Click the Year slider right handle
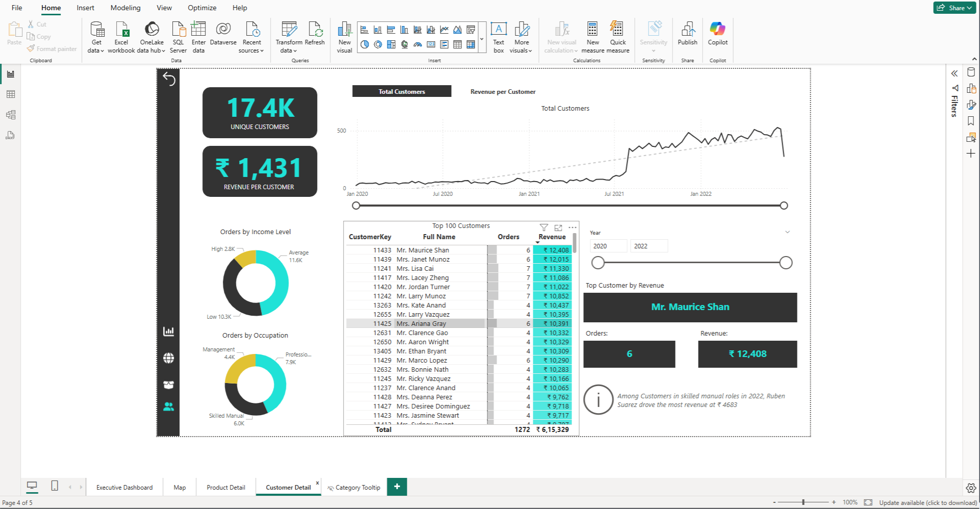980x509 pixels. pos(786,263)
